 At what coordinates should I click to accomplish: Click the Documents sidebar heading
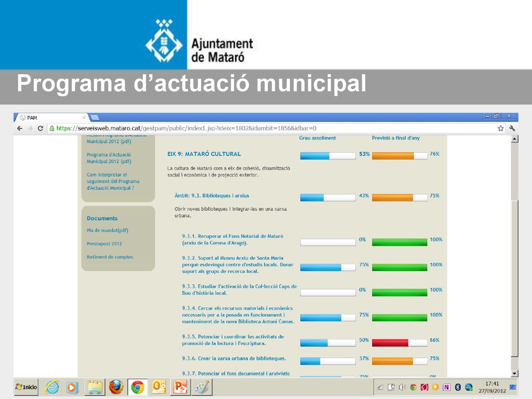pos(102,218)
